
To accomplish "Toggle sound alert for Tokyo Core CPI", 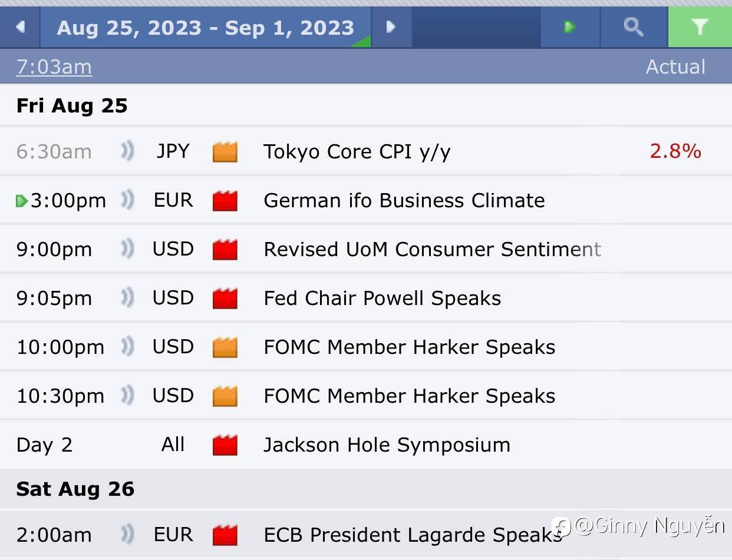I will tap(127, 152).
